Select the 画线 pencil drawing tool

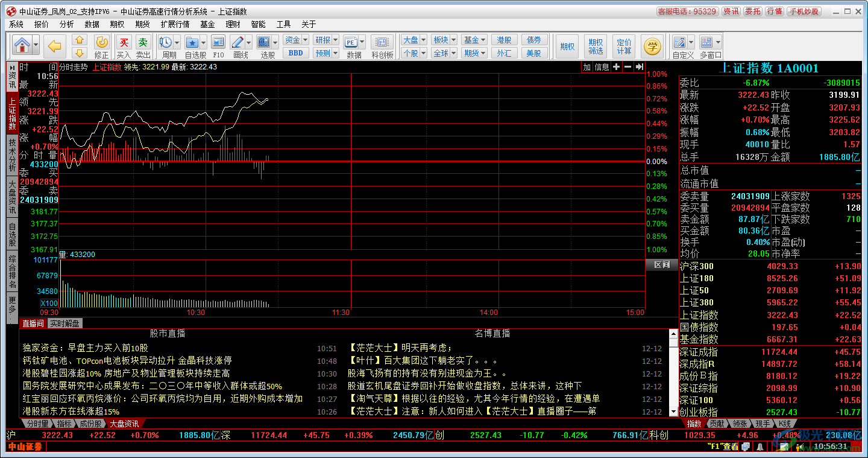pos(237,42)
